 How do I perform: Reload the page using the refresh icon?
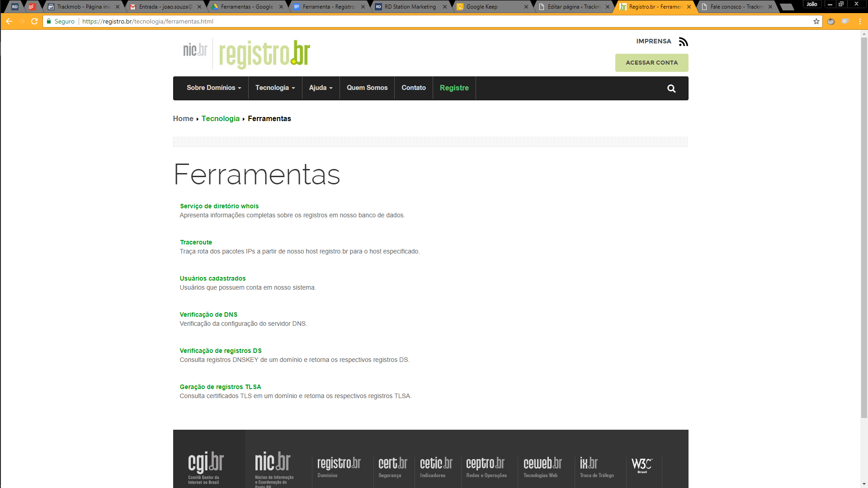[x=34, y=21]
